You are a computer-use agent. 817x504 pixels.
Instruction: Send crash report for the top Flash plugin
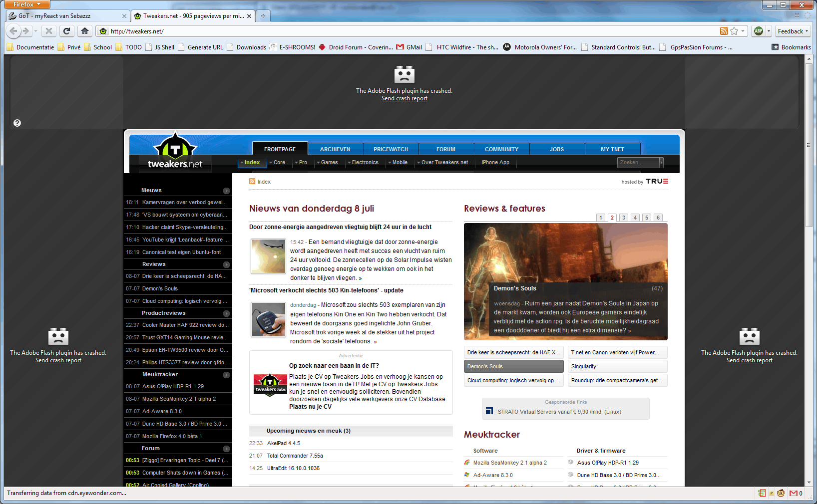pyautogui.click(x=405, y=98)
